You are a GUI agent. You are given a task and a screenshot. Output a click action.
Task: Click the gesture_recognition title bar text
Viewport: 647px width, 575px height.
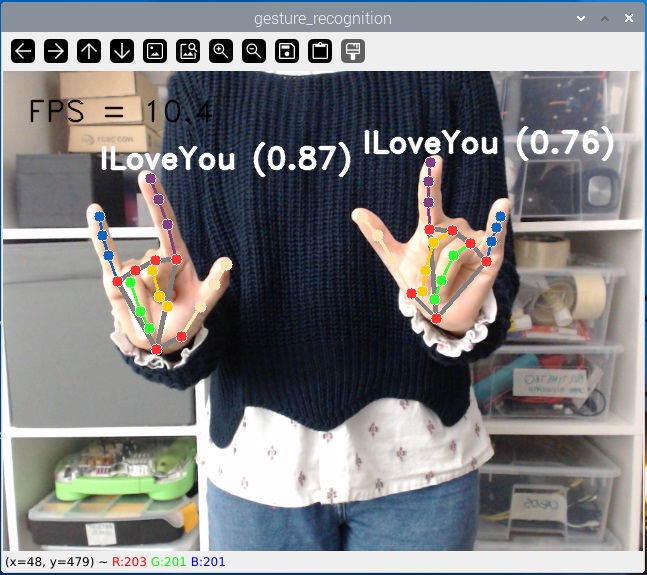click(322, 18)
